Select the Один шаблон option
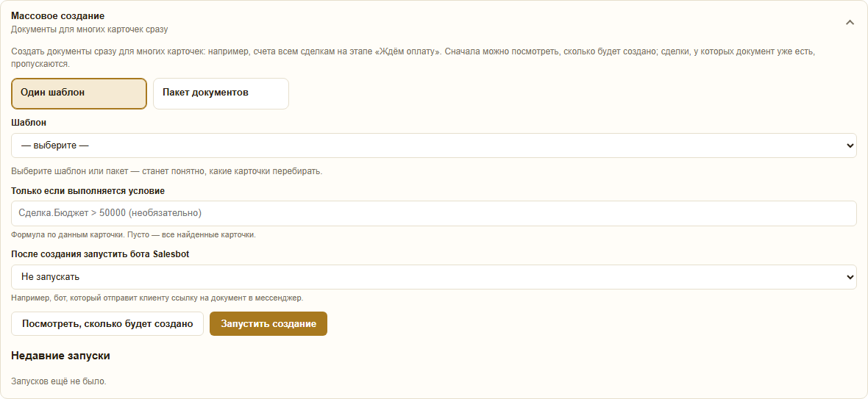 pos(79,93)
